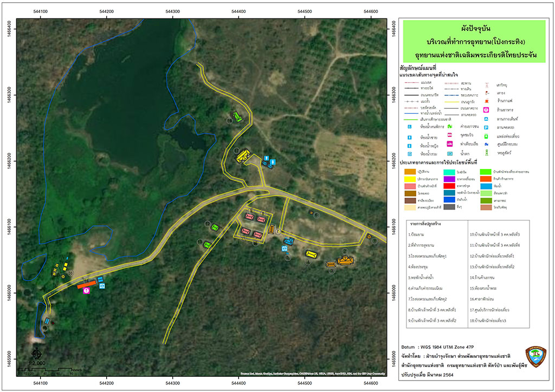
Task: Click the disabled restroom wheelchair legend icon
Action: [410, 127]
